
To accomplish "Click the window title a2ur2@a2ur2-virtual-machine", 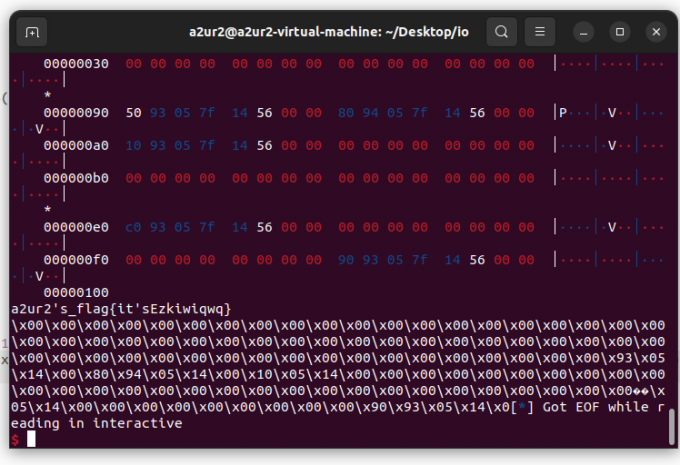I will (x=329, y=32).
